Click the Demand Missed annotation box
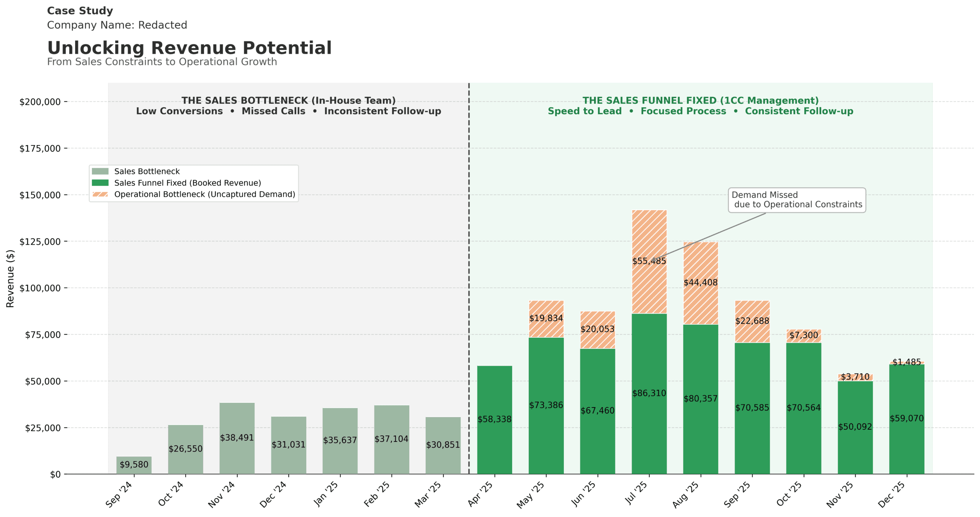980x517 pixels. click(x=797, y=200)
